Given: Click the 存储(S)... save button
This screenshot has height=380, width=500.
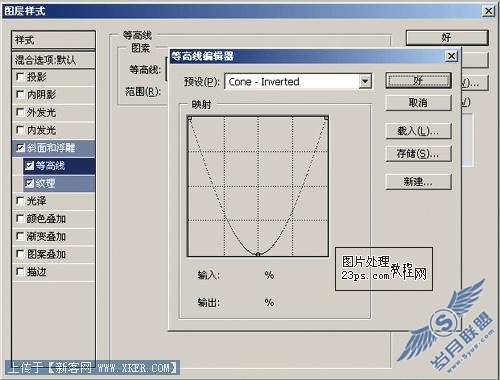Looking at the screenshot, I should pyautogui.click(x=418, y=154).
